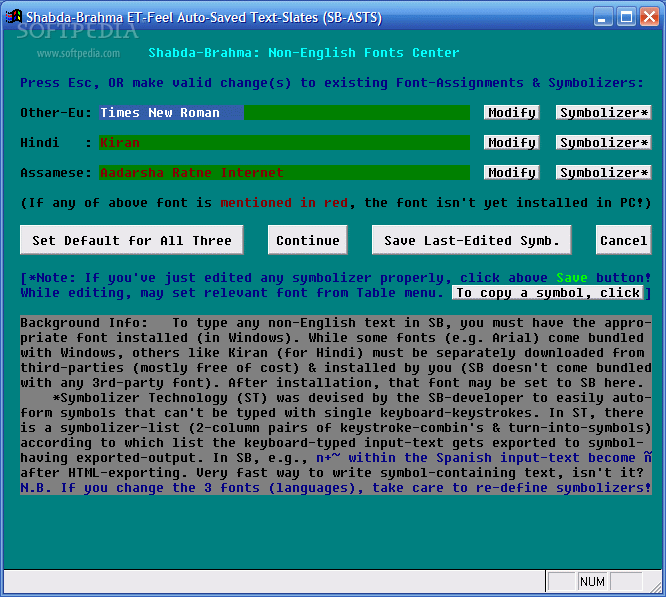This screenshot has height=597, width=666.
Task: Open Symbolizer for Hindi row
Action: pos(603,143)
